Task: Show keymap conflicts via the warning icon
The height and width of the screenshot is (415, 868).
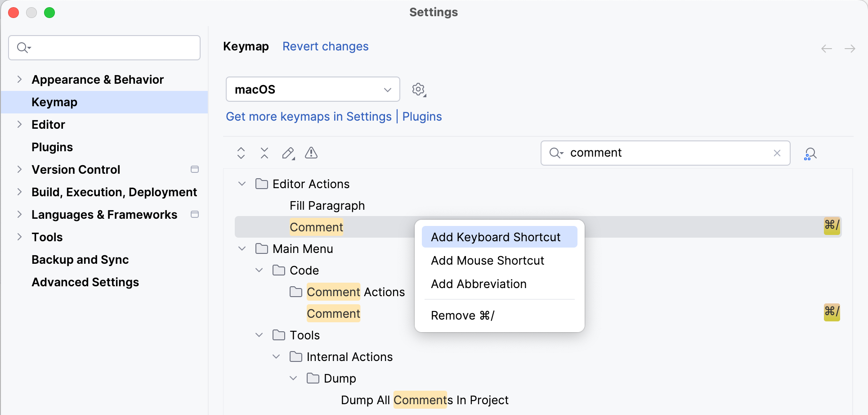Action: [311, 153]
